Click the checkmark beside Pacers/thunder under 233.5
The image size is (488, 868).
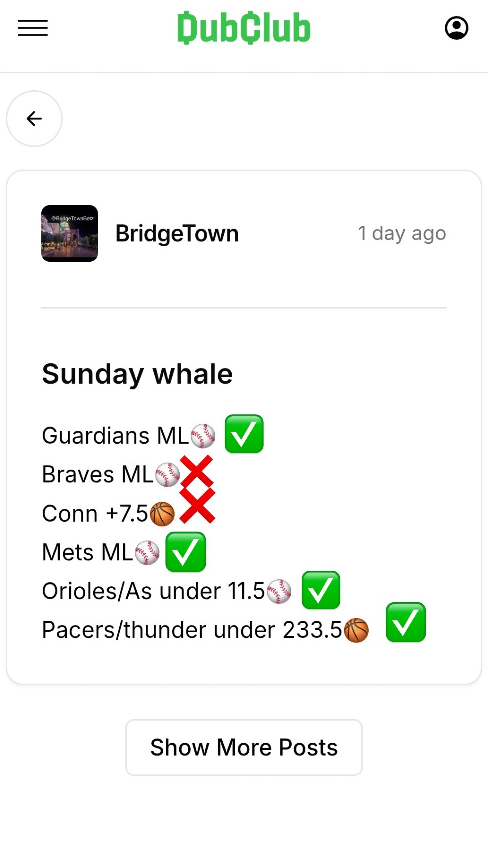pos(406,622)
